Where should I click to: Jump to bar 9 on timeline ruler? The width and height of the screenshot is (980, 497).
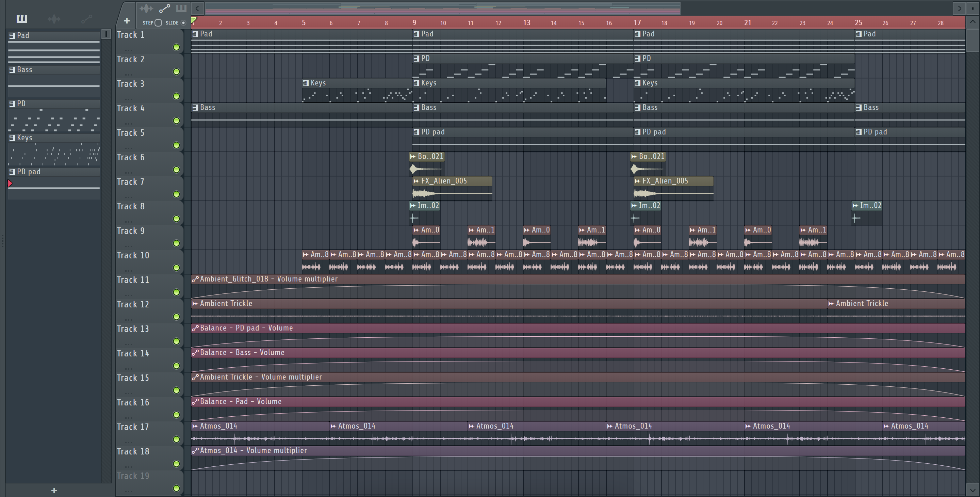(414, 22)
